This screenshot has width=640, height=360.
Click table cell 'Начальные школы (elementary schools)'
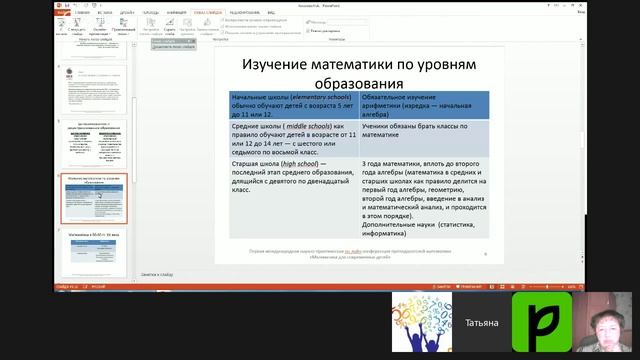(294, 106)
